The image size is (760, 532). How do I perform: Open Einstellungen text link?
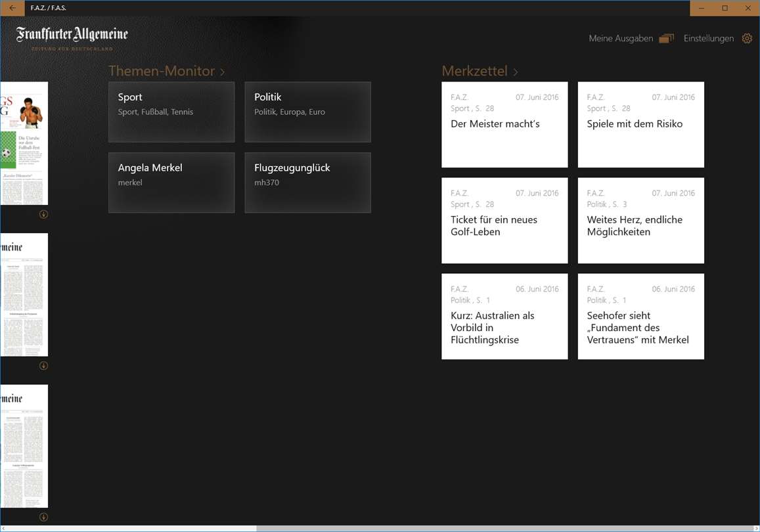(x=709, y=38)
